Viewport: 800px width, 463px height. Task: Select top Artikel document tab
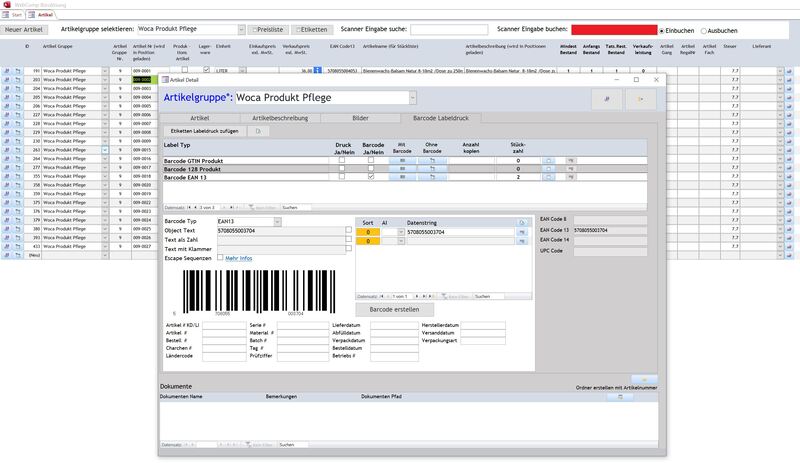(41, 15)
